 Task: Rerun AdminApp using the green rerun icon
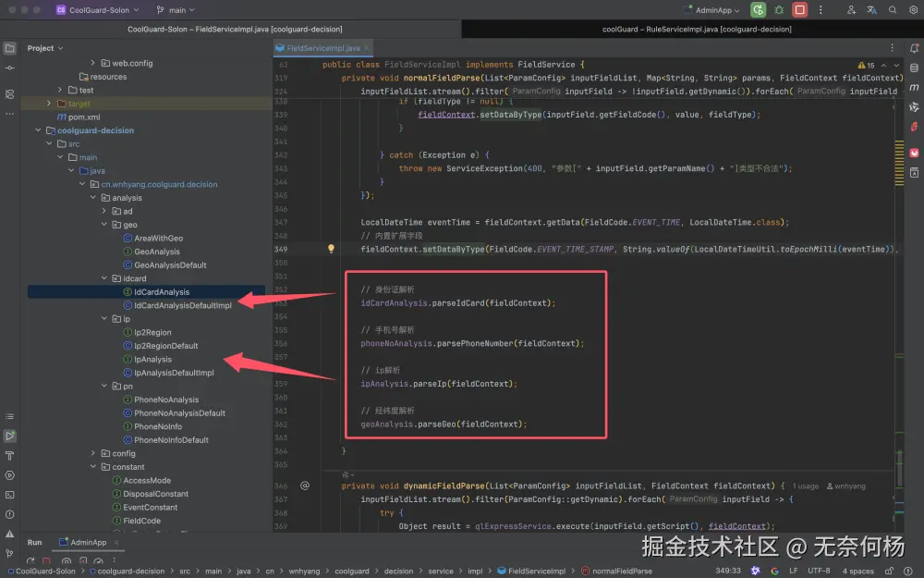pos(759,10)
